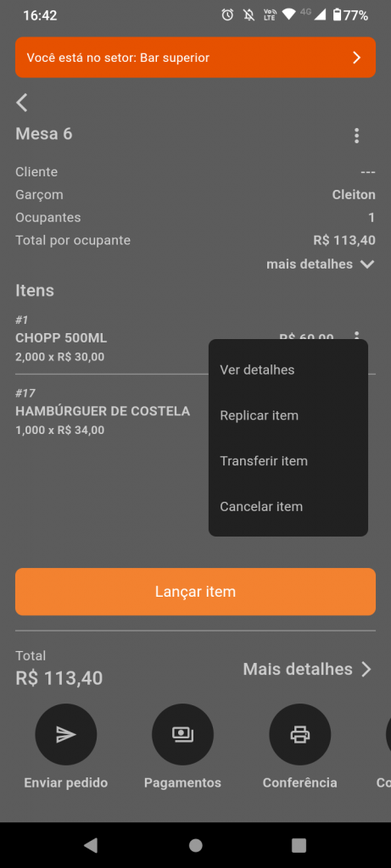Tap the back arrow above Mesa 6
The width and height of the screenshot is (391, 868).
point(21,103)
